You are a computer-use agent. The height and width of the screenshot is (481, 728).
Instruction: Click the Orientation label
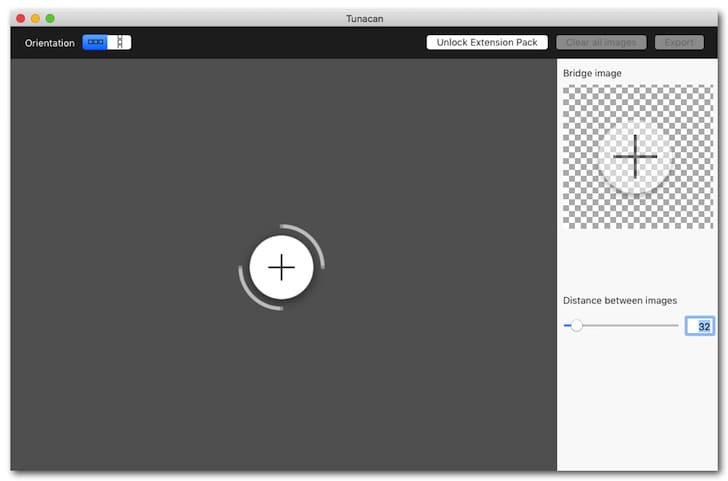(50, 43)
